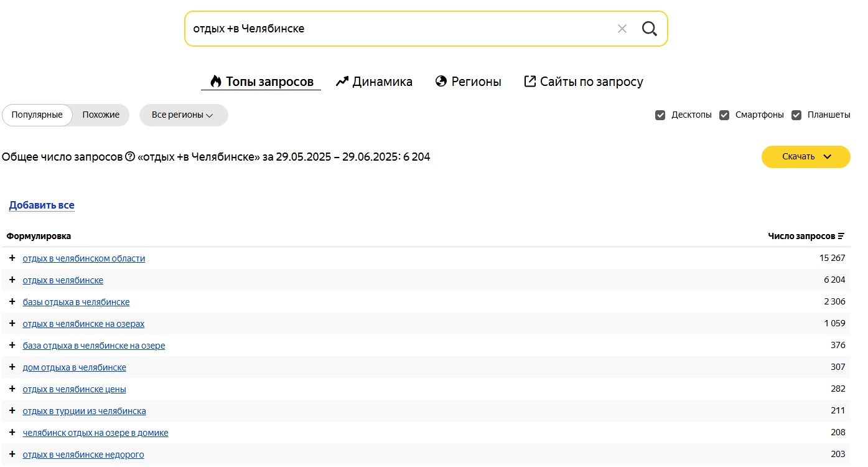Uncheck the Десктопы checkbox
The width and height of the screenshot is (868, 467).
tap(660, 115)
